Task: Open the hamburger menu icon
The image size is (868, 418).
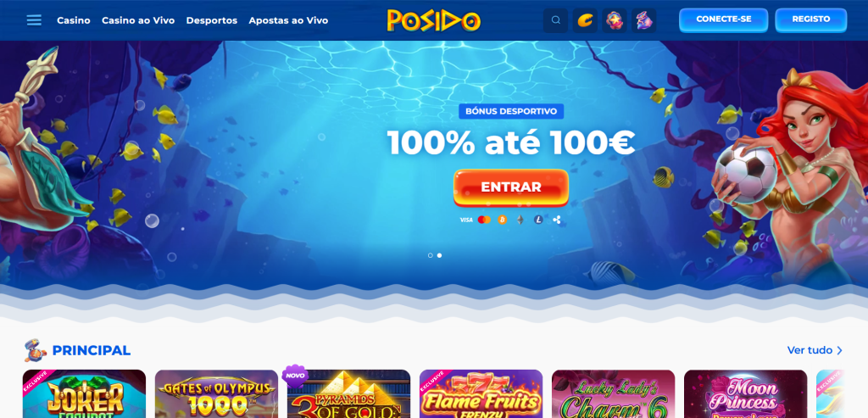Action: tap(34, 20)
